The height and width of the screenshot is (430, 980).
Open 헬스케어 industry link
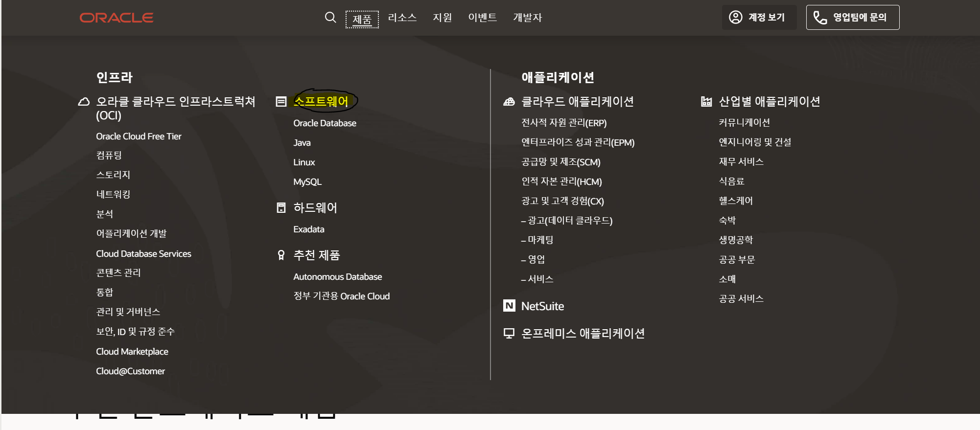tap(736, 201)
